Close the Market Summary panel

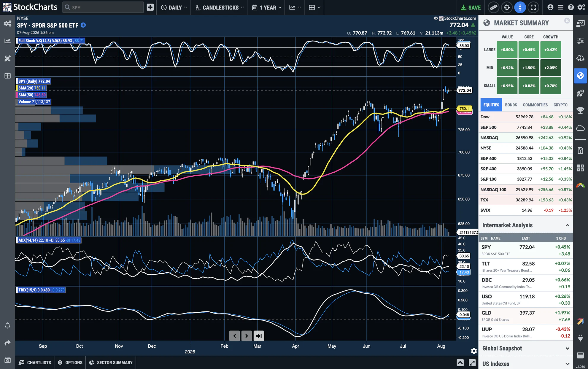(x=567, y=21)
